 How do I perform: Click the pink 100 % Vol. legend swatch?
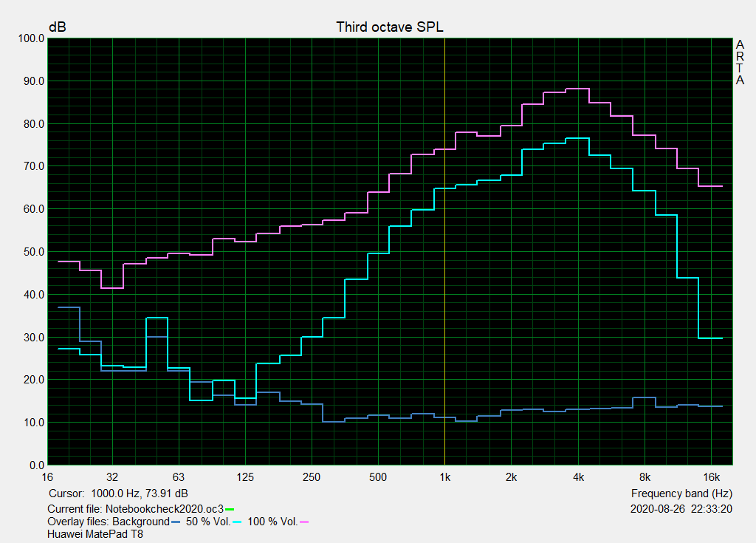coord(304,522)
